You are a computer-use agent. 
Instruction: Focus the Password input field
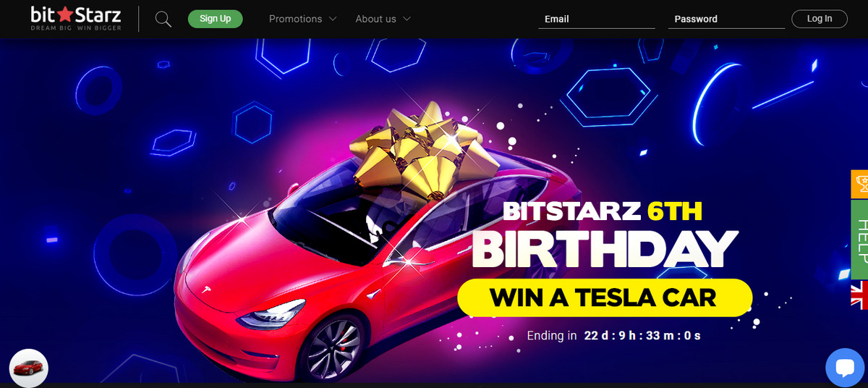click(726, 19)
